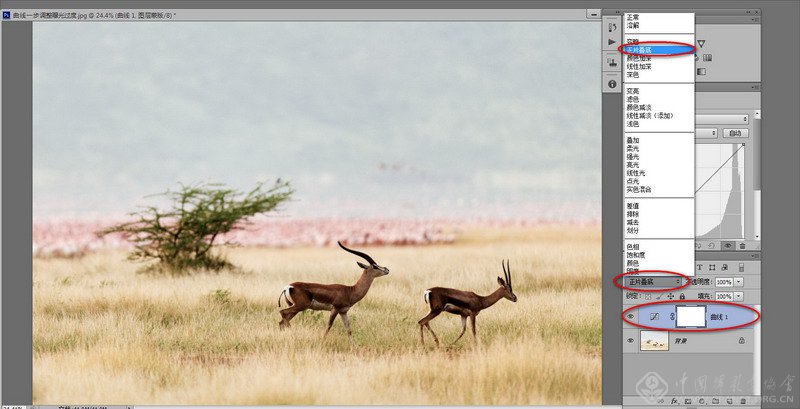Image resolution: width=800 pixels, height=409 pixels.
Task: Filter layers by smart objects
Action: pos(724,267)
